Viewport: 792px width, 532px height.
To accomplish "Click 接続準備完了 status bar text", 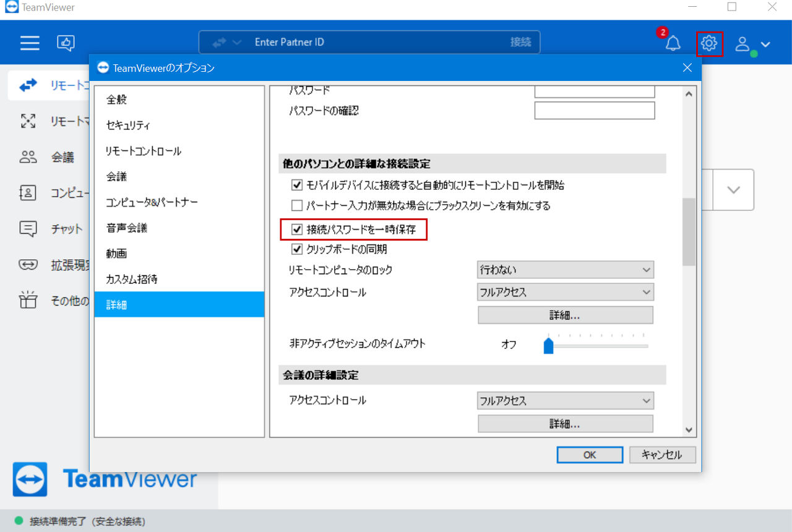I will coord(87,521).
